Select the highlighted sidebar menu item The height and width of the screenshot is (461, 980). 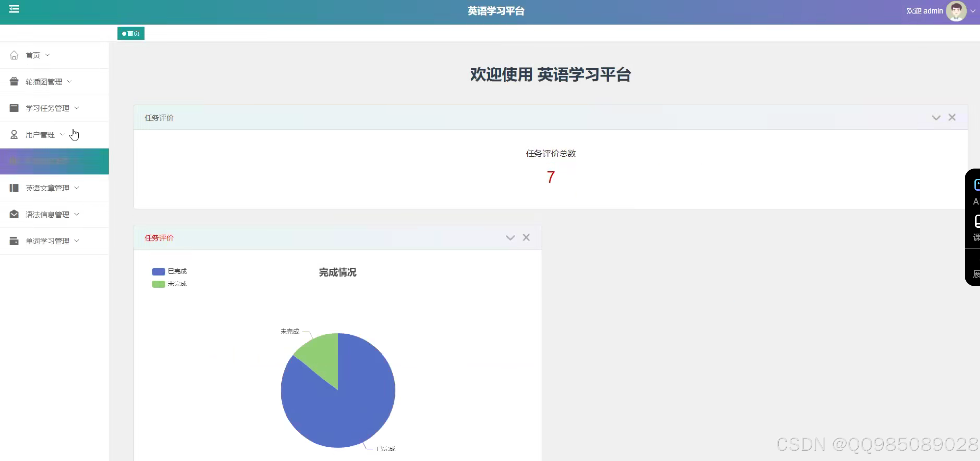coord(54,161)
